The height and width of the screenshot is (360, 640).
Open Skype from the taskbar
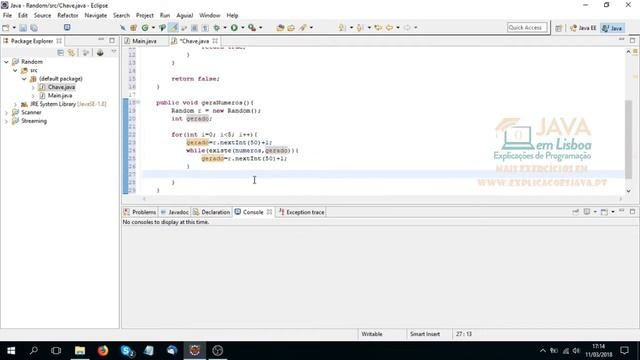pyautogui.click(x=126, y=351)
